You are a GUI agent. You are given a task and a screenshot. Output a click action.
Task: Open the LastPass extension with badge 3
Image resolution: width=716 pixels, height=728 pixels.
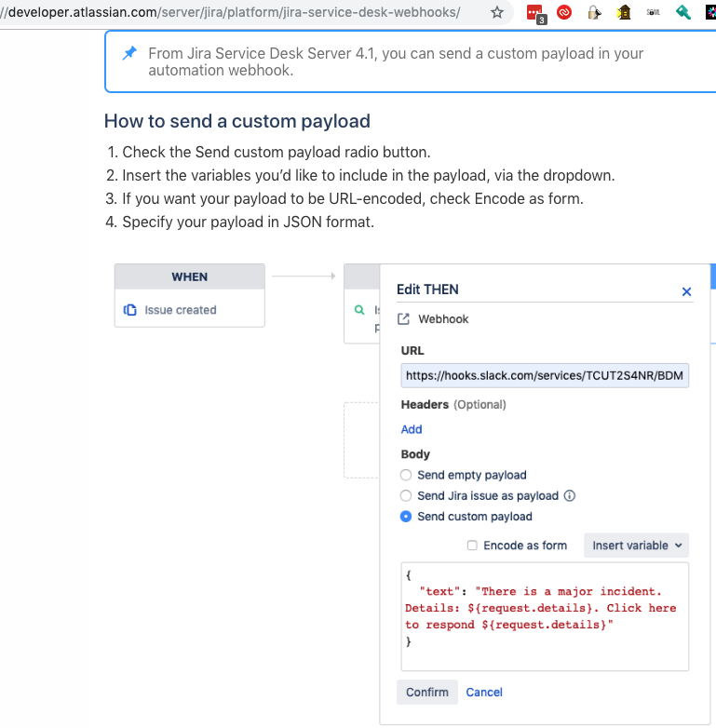[536, 13]
